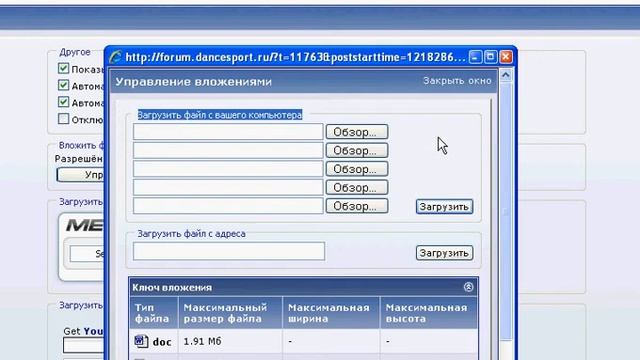This screenshot has height=360, width=640.
Task: Click Загрузить button for computer files
Action: click(444, 207)
